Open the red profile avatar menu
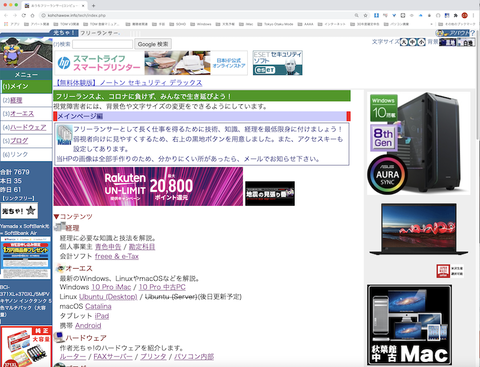Image resolution: width=480 pixels, height=367 pixels. coord(464,15)
